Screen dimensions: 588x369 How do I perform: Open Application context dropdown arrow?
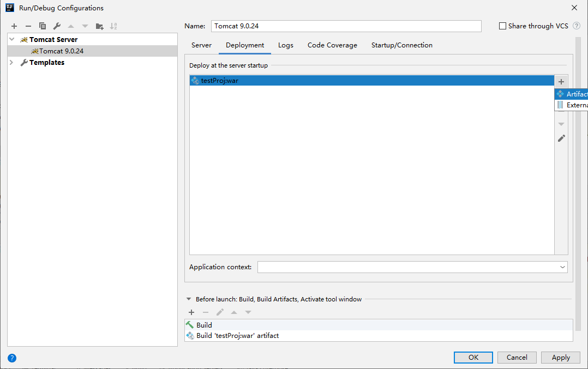coord(562,267)
